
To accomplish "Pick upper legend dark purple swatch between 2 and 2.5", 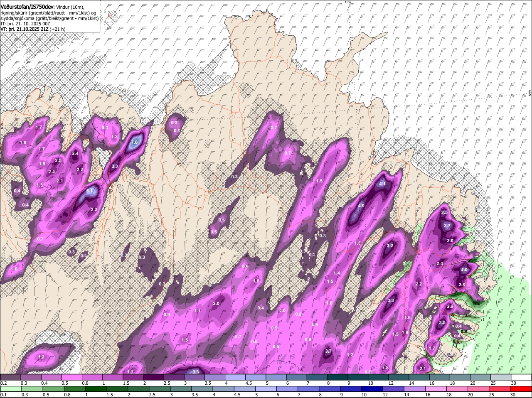I will [153, 377].
